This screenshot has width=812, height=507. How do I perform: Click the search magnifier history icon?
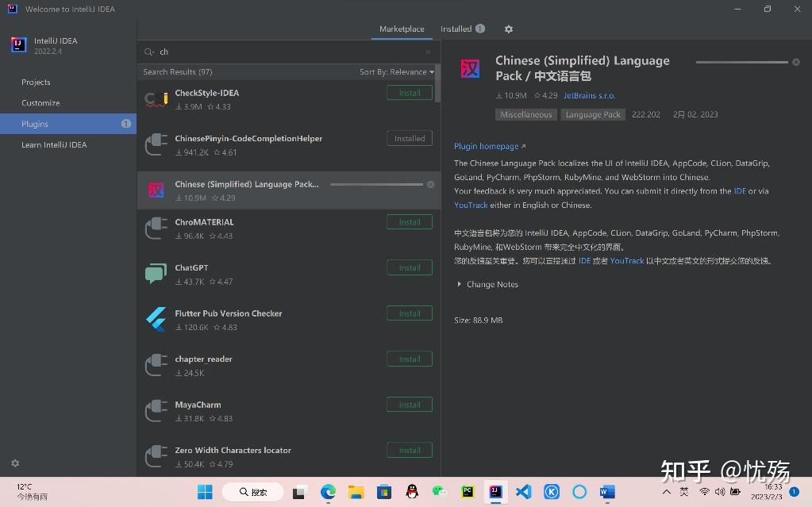click(149, 52)
